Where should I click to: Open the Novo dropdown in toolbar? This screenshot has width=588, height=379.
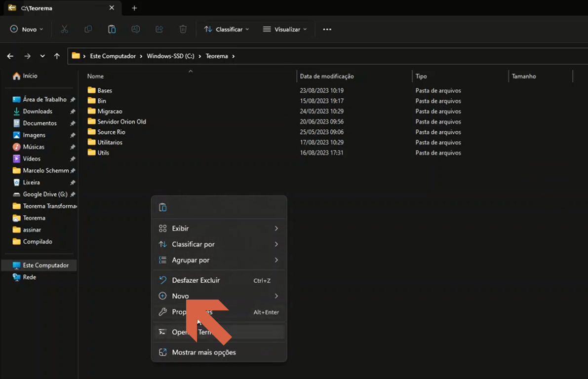pos(27,29)
